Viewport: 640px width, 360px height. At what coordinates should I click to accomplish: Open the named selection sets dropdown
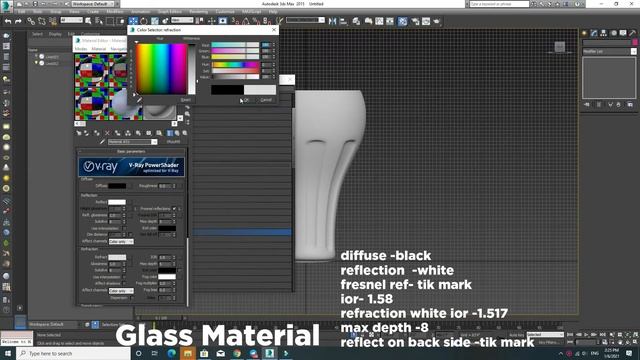click(305, 20)
